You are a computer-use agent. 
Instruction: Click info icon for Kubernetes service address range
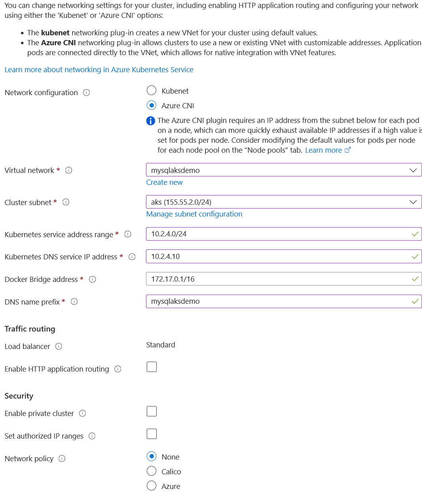(128, 234)
